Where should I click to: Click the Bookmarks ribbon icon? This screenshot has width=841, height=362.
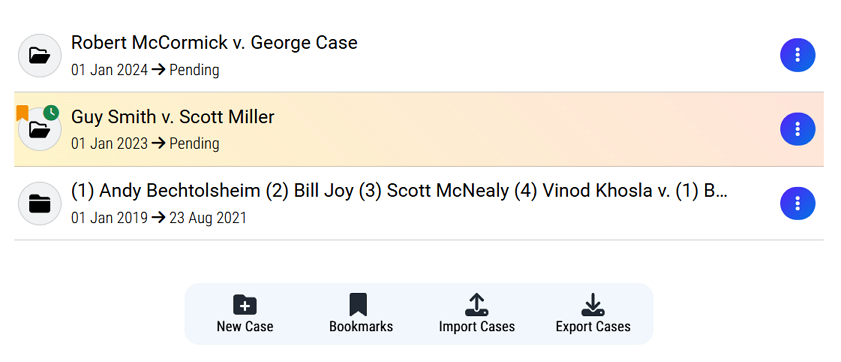tap(358, 304)
